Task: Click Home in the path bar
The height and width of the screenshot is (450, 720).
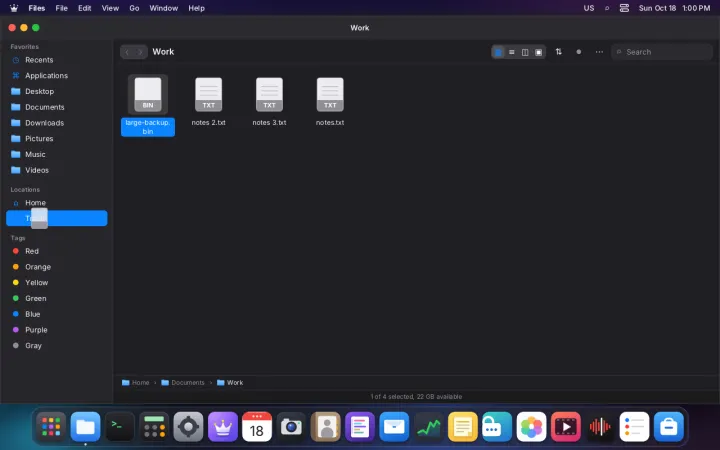Action: coord(135,382)
